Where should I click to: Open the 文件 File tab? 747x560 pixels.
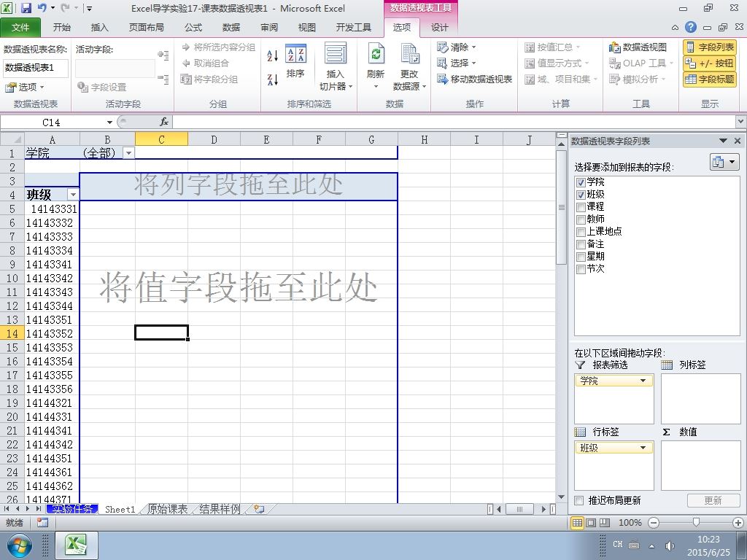pyautogui.click(x=20, y=28)
